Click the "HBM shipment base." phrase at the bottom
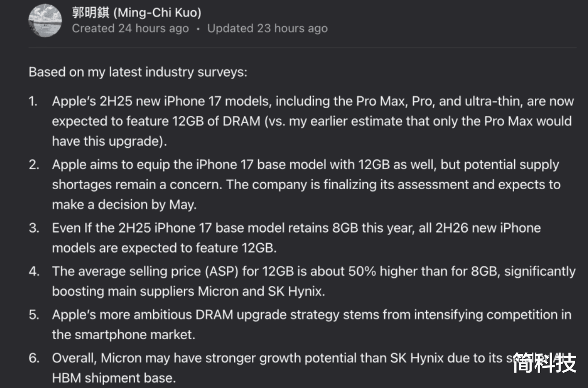 (x=114, y=378)
